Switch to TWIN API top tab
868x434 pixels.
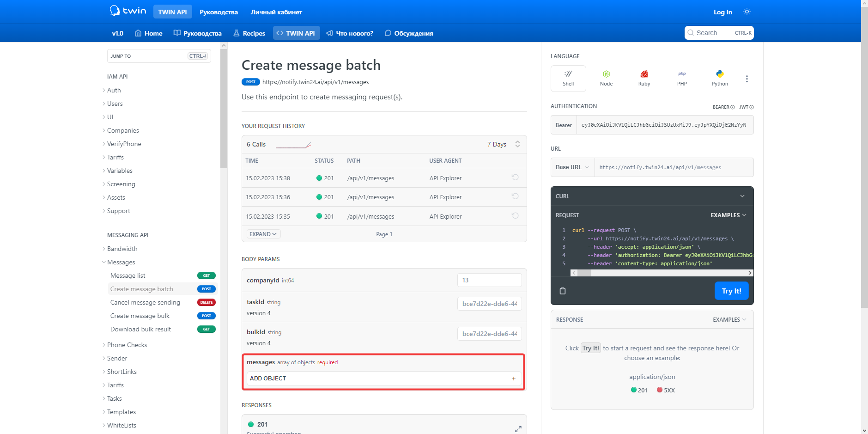[173, 12]
